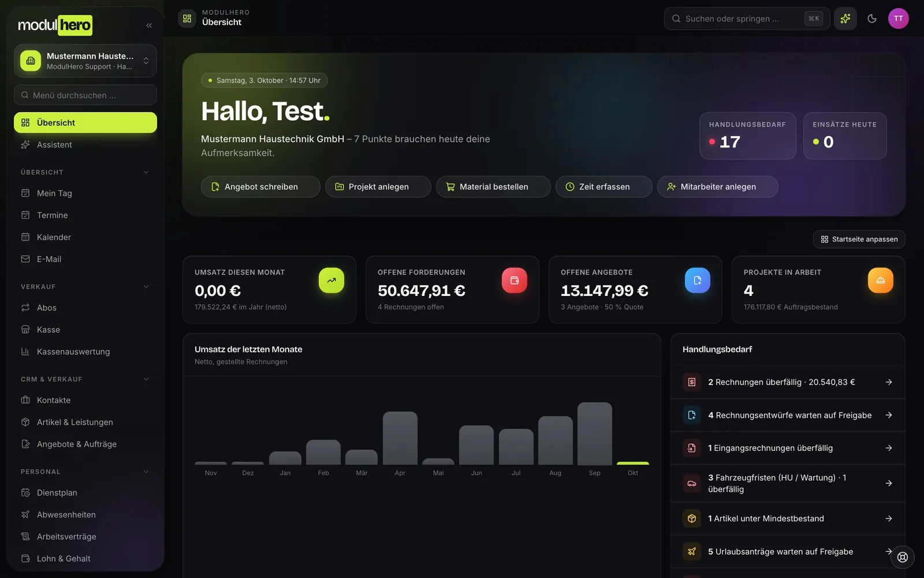The width and height of the screenshot is (924, 578).
Task: Open the help lifebuoy icon
Action: point(903,557)
